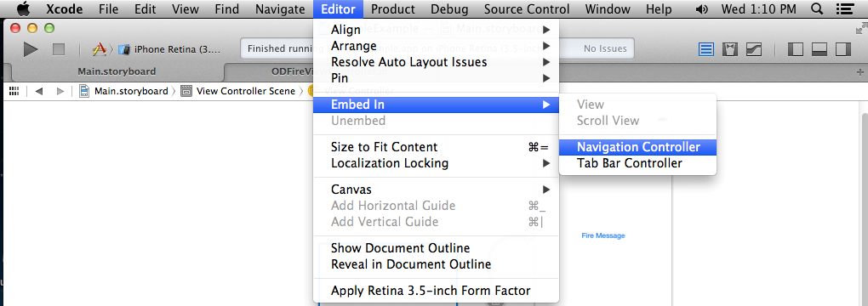
Task: Go back in jump bar history
Action: click(x=39, y=91)
